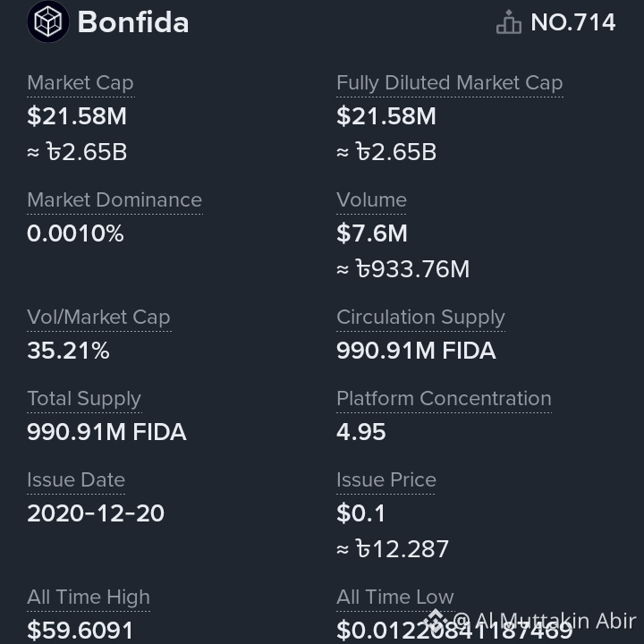644x644 pixels.
Task: Click the Volume label
Action: point(371,200)
